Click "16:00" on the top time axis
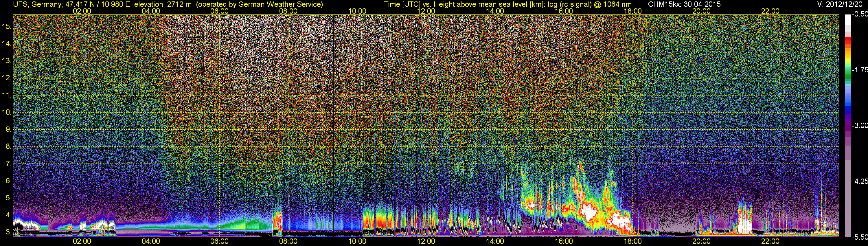The width and height of the screenshot is (868, 246). coord(564,11)
